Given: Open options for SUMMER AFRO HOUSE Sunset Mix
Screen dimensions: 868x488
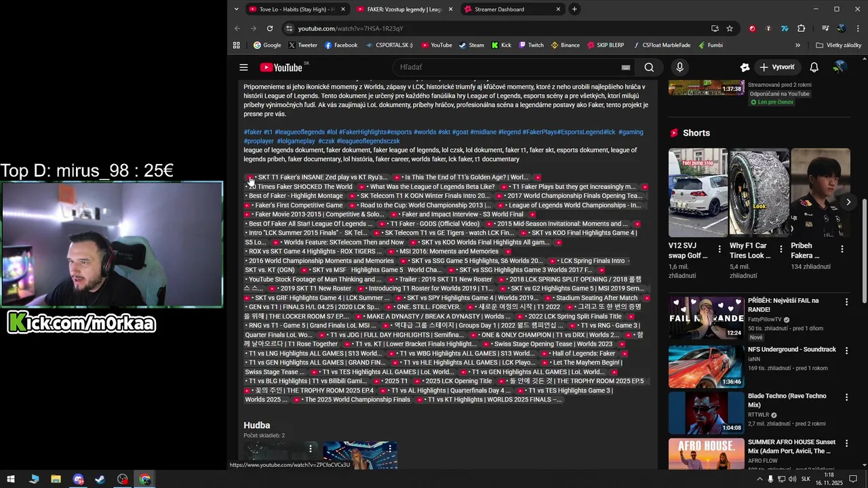Looking at the screenshot, I should (x=846, y=443).
